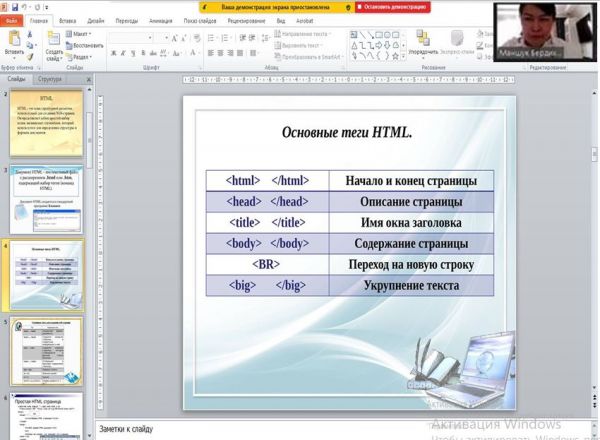Viewport: 600px width, 440px height.
Task: Toggle Italic (К) text formatting
Action: (122, 52)
